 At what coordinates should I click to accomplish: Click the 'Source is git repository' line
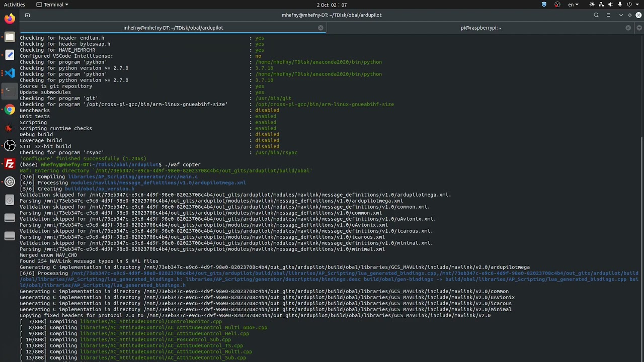point(142,86)
